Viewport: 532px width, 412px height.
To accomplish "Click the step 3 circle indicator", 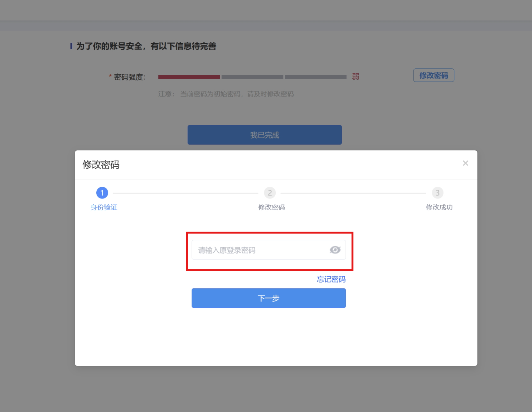I will click(x=438, y=193).
